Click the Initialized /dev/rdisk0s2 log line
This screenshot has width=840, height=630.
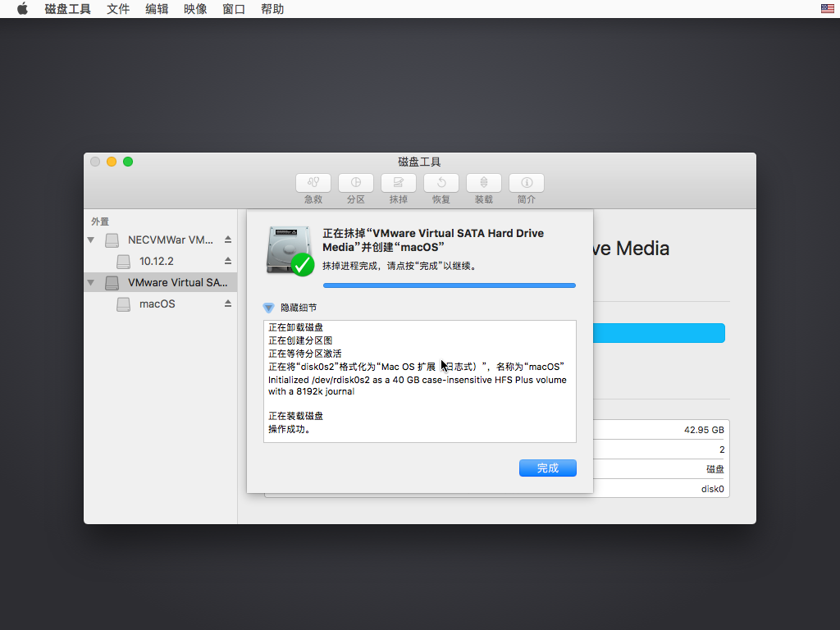[x=418, y=386]
